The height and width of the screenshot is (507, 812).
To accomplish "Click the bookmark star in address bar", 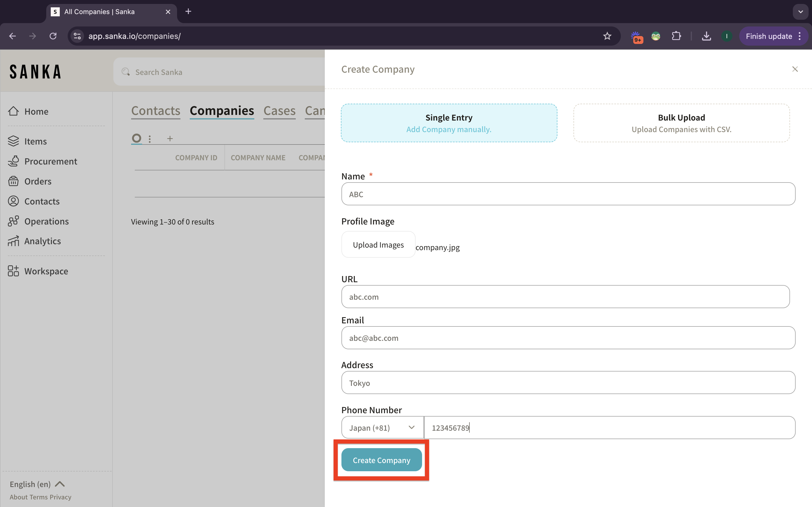I will (607, 36).
